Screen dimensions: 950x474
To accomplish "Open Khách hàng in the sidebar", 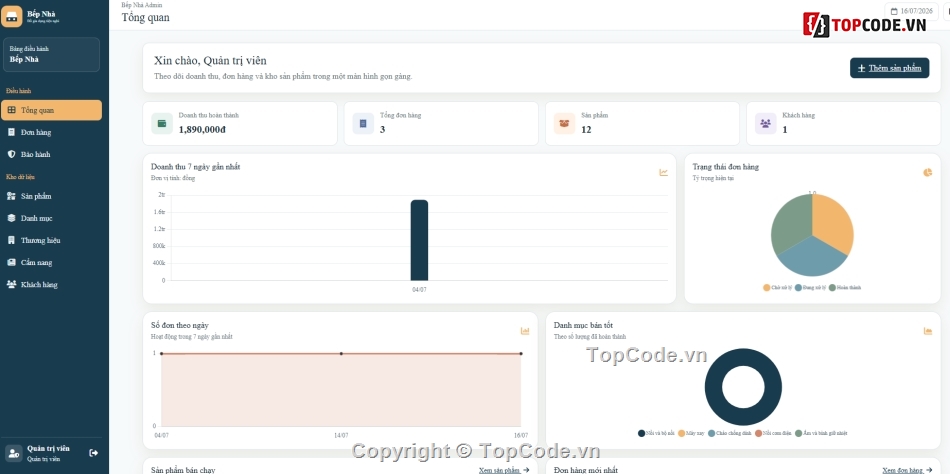I will coord(51,285).
